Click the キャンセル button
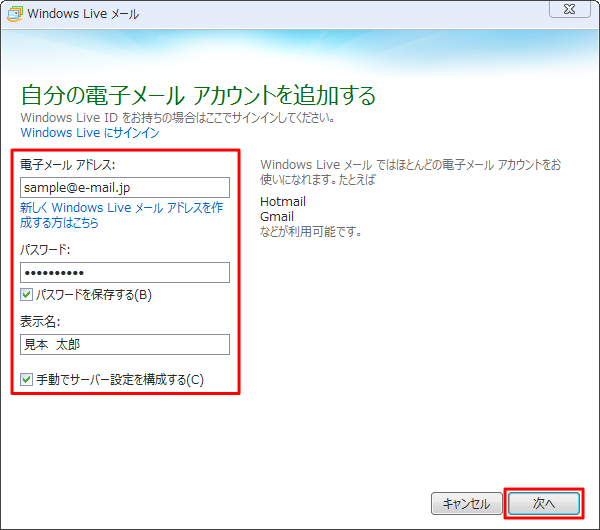 click(466, 504)
